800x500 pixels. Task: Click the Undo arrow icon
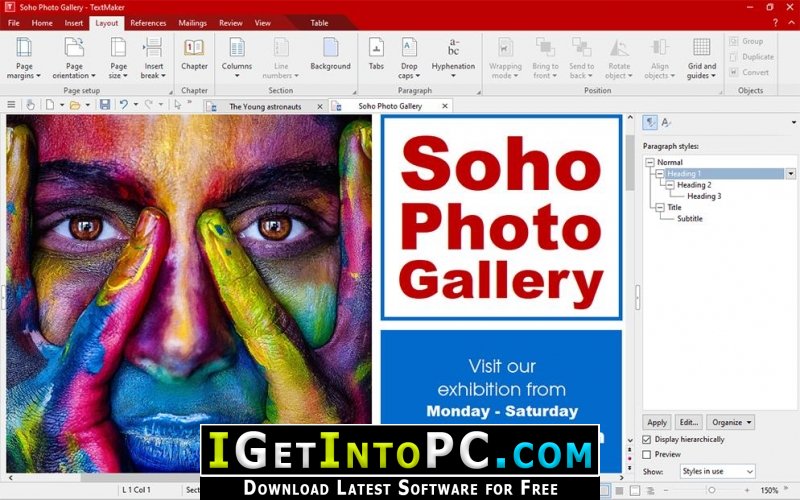[x=123, y=105]
